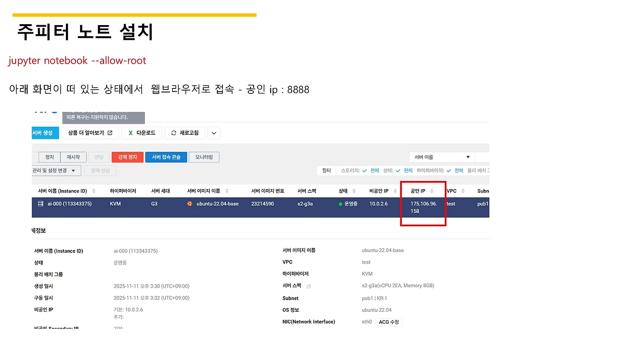Click the green 운영중 status indicator
644x362 pixels.
[340, 204]
